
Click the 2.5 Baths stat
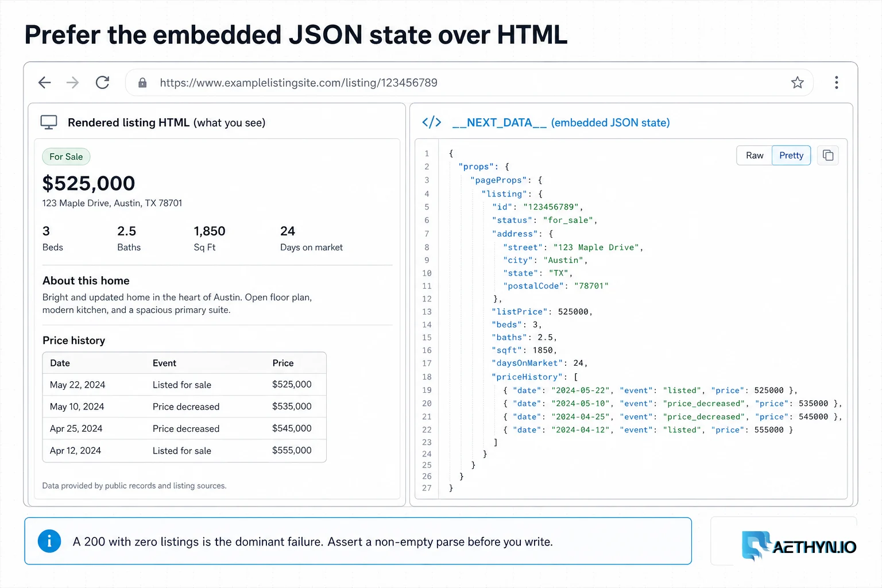pyautogui.click(x=129, y=238)
